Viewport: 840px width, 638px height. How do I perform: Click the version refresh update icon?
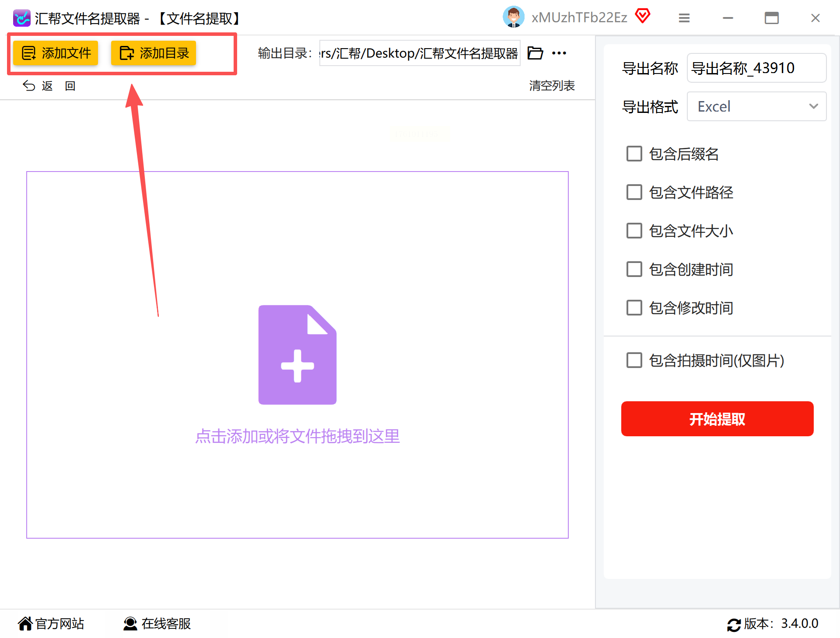coord(734,624)
